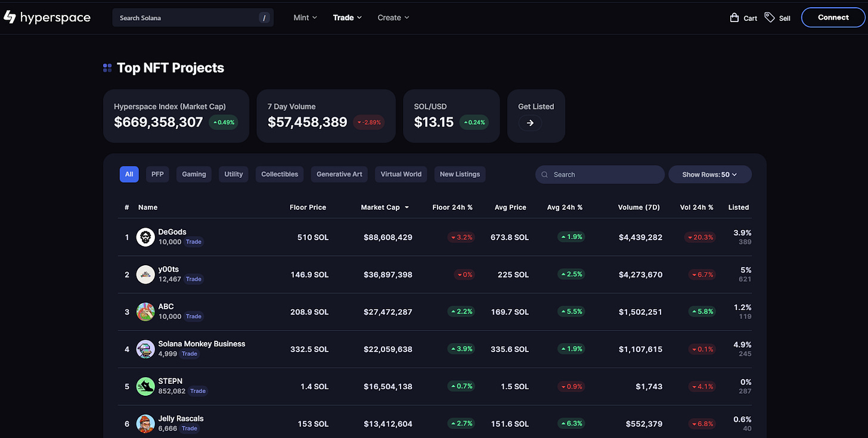The width and height of the screenshot is (868, 438).
Task: Select the PFP filter tab
Action: [x=157, y=174]
